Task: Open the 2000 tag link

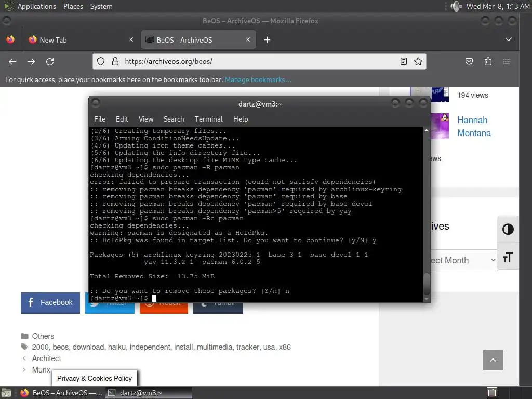Action: [x=40, y=347]
